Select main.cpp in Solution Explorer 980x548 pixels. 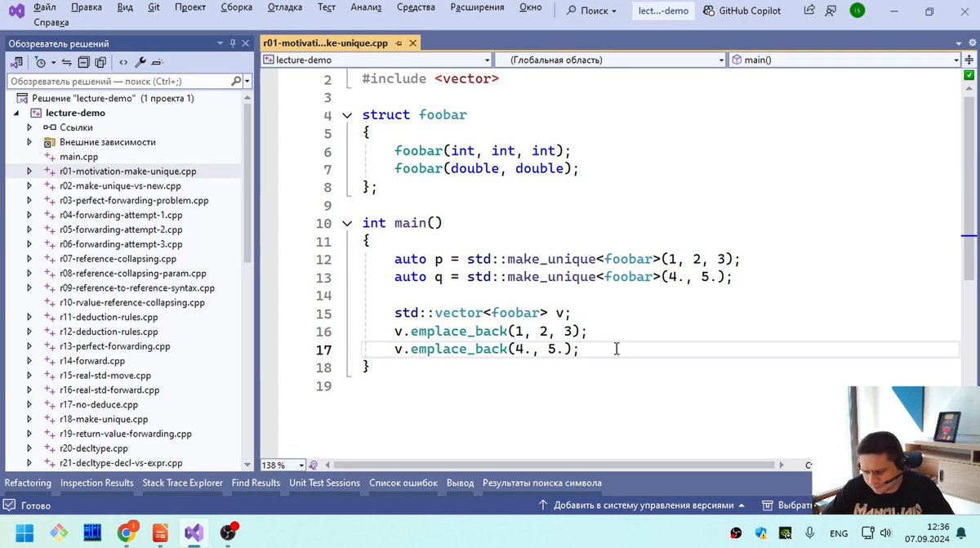pos(78,157)
